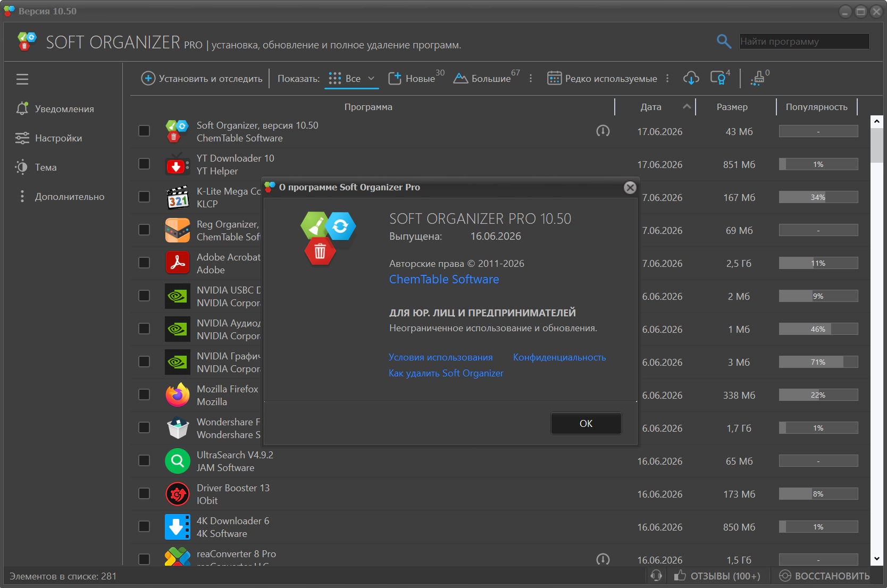Viewport: 887px width, 588px height.
Task: Click the leftovers cleaning icon with badge 0
Action: click(757, 78)
